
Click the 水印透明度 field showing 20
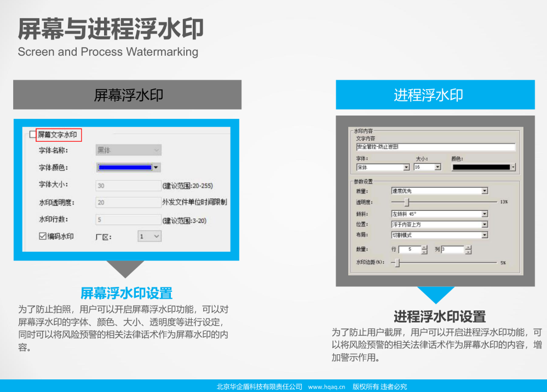128,202
